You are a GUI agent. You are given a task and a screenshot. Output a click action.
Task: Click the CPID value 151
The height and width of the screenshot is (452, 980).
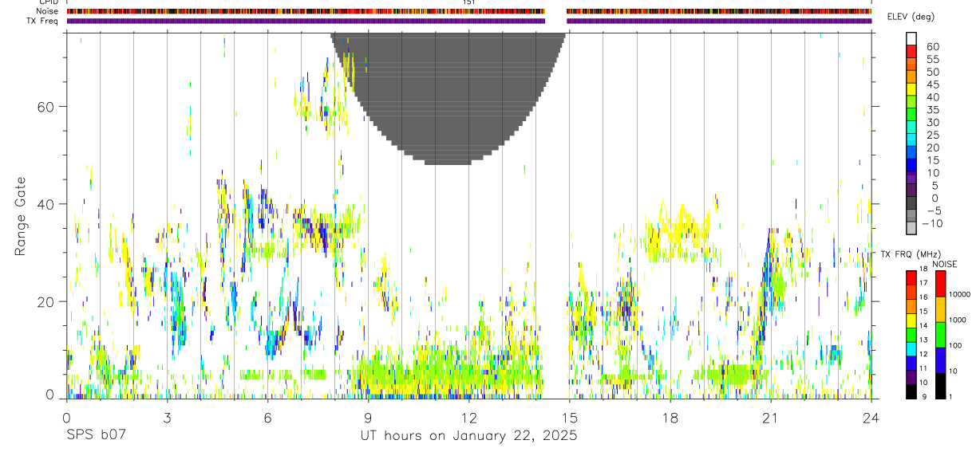(x=469, y=2)
